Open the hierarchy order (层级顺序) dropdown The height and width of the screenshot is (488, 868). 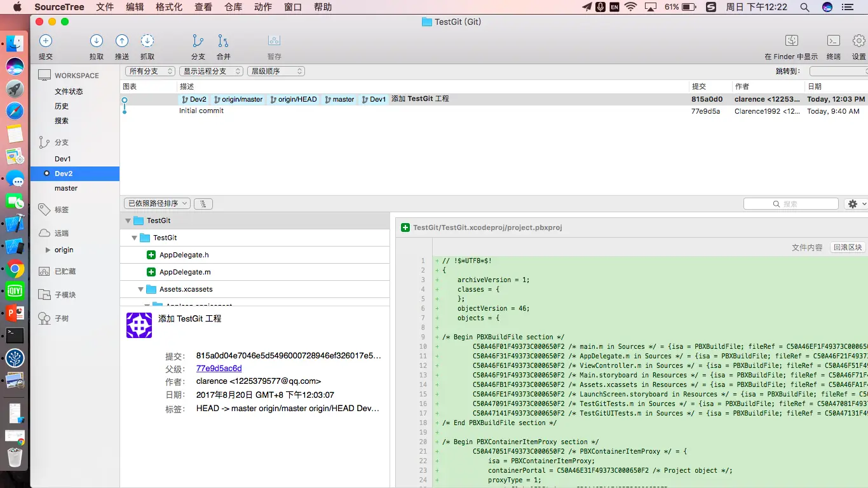tap(276, 71)
